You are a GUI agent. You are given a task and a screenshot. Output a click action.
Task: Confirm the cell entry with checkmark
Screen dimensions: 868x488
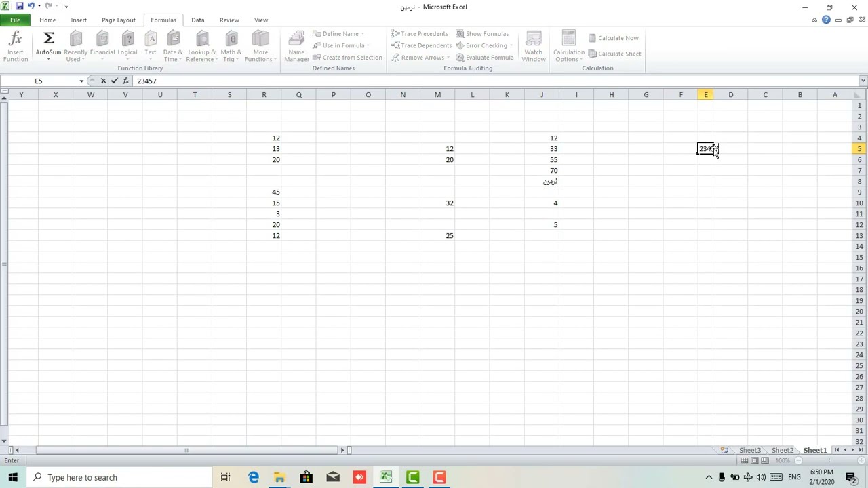point(114,81)
